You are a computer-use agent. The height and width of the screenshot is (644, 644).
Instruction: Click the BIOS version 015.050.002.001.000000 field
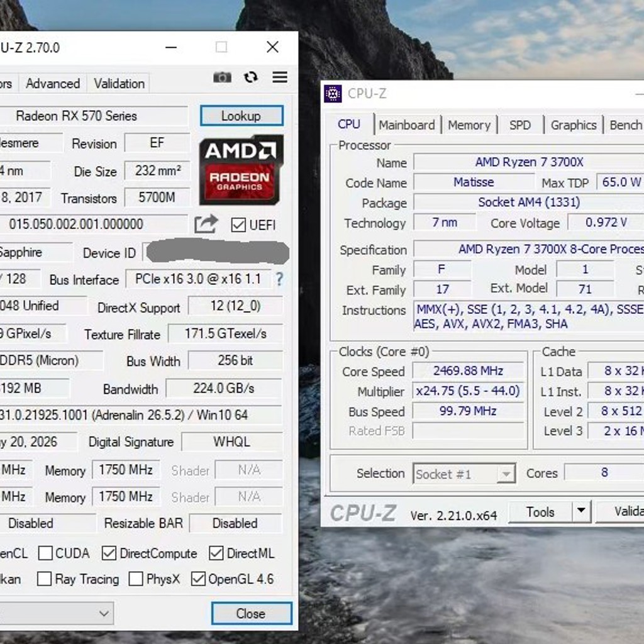pyautogui.click(x=94, y=225)
